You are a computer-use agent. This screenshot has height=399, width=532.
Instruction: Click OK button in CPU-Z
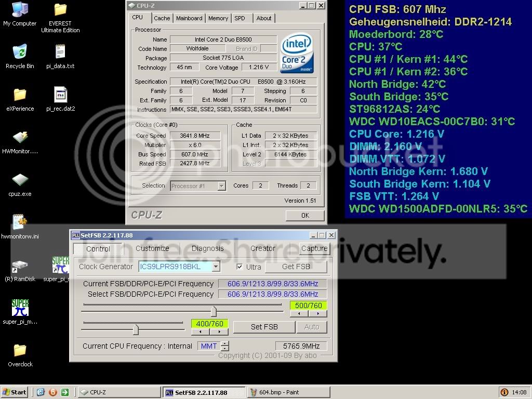(x=305, y=216)
